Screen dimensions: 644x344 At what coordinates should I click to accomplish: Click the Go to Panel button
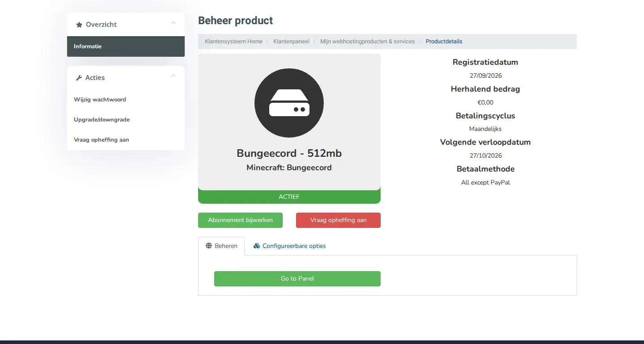point(297,279)
